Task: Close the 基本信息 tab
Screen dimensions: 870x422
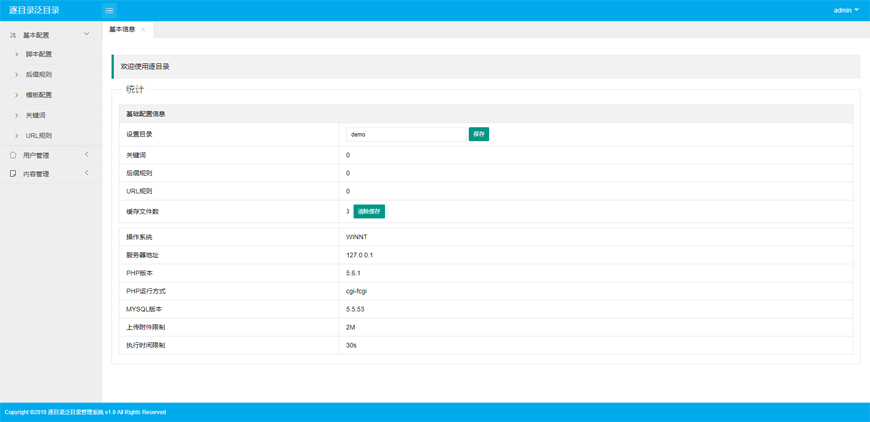Action: (x=143, y=29)
